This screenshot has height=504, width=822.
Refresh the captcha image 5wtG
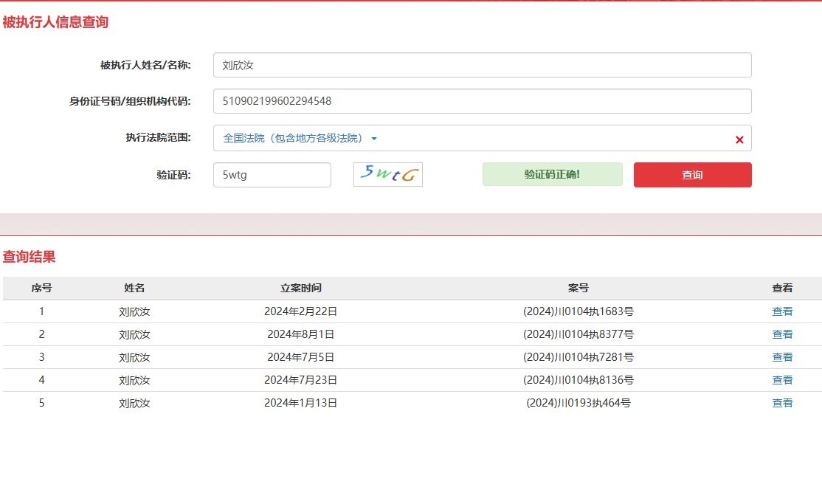click(x=388, y=175)
